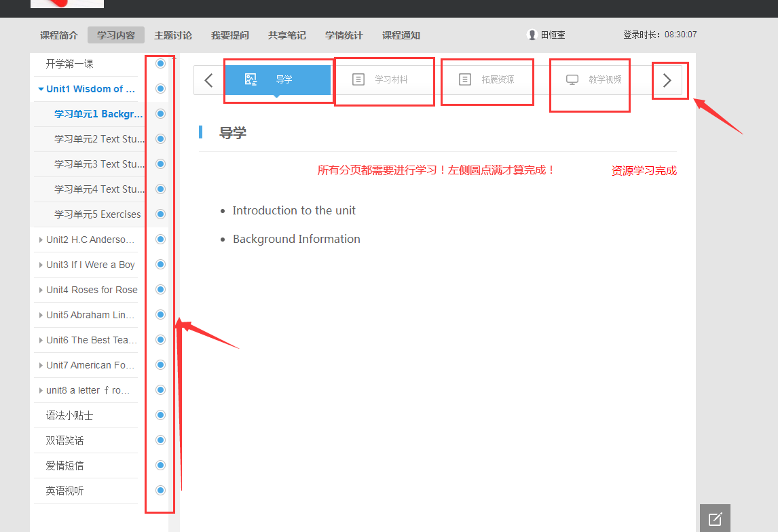Expand Unit4 Roses for Rose
The image size is (778, 532).
coord(41,290)
